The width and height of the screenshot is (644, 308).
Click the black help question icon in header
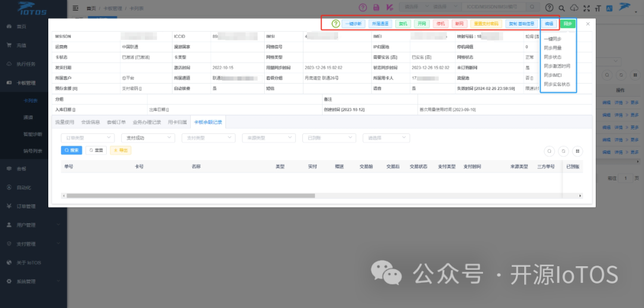click(549, 7)
